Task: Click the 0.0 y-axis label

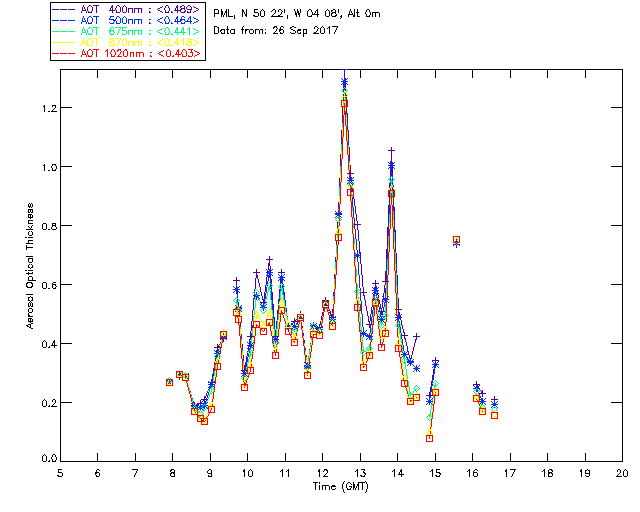Action: [x=48, y=458]
